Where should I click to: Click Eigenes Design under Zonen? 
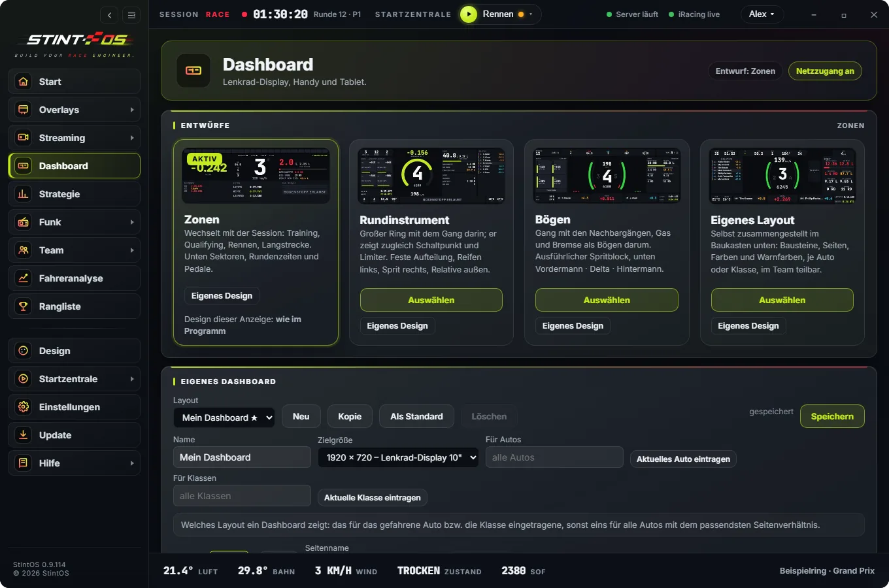[222, 296]
